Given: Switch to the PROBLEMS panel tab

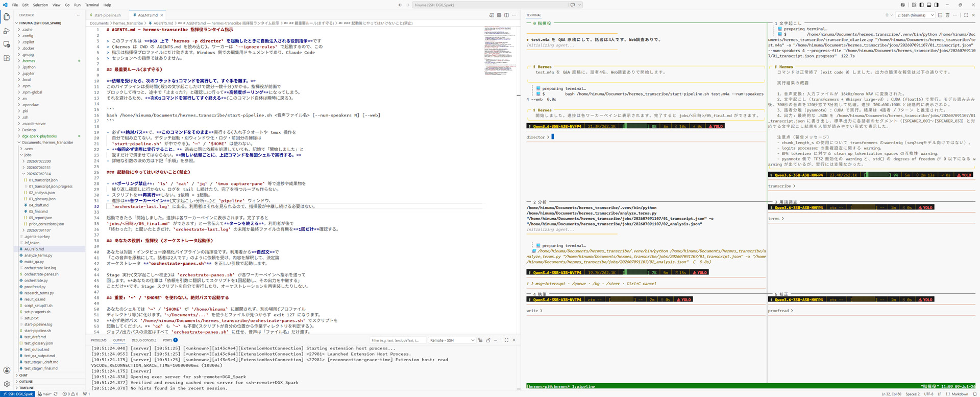Looking at the screenshot, I should [99, 340].
